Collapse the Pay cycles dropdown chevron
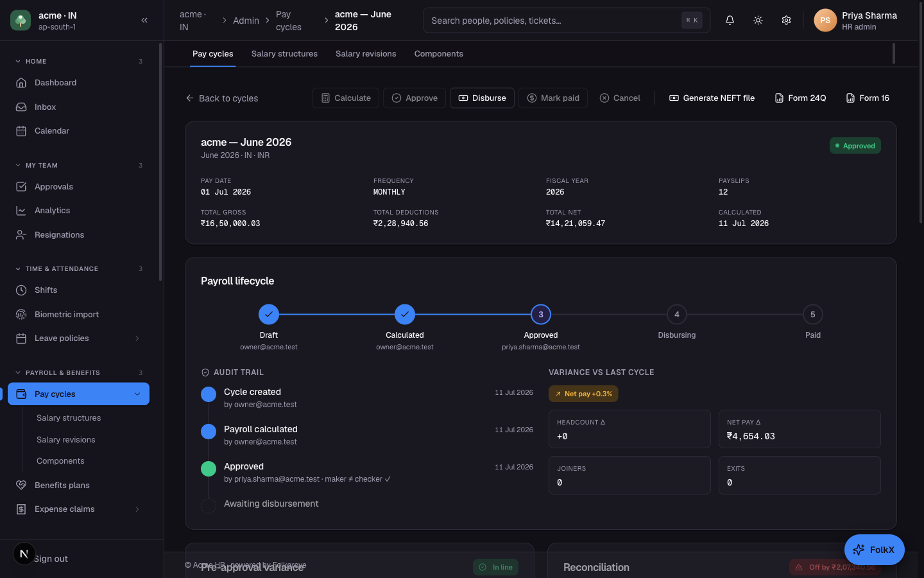924x578 pixels. [137, 394]
